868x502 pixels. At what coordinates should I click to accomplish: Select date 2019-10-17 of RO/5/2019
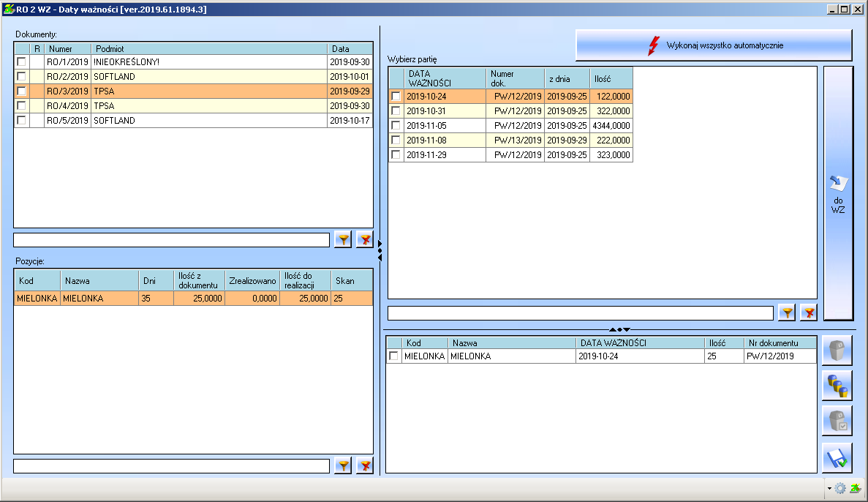[350, 120]
